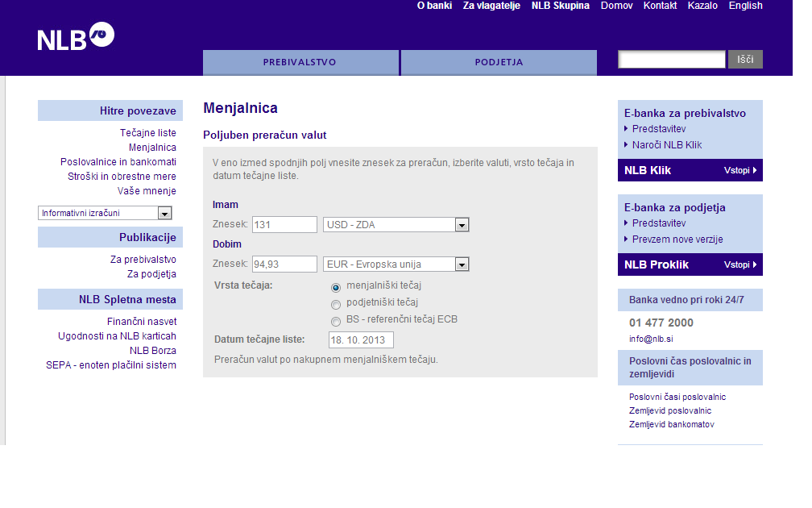Viewport: 812px width, 508px height.
Task: Click the Išči search button
Action: [745, 60]
